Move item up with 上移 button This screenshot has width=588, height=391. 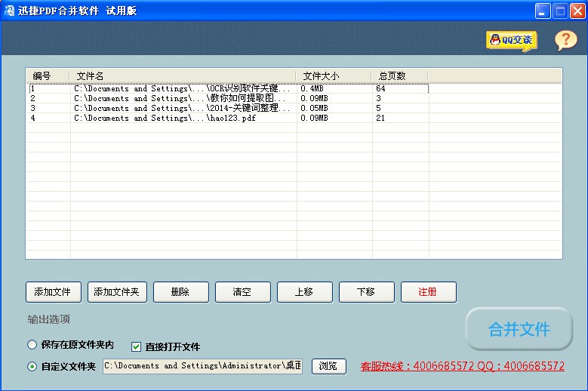pyautogui.click(x=304, y=291)
